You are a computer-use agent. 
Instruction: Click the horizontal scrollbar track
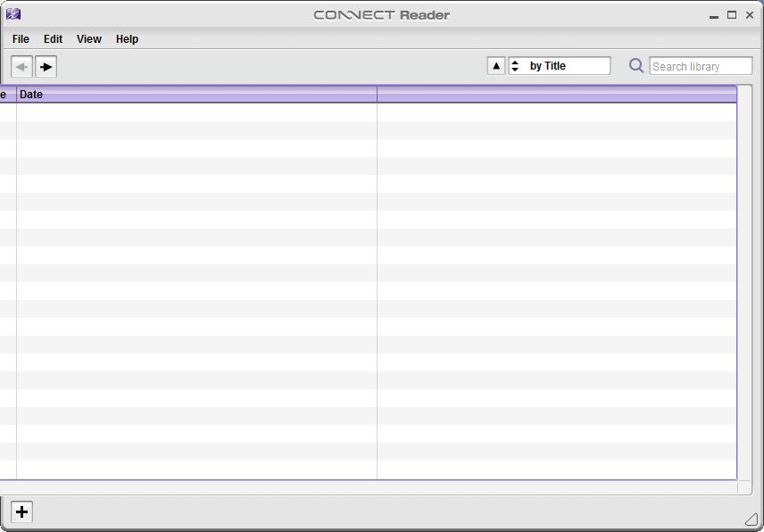tap(369, 487)
